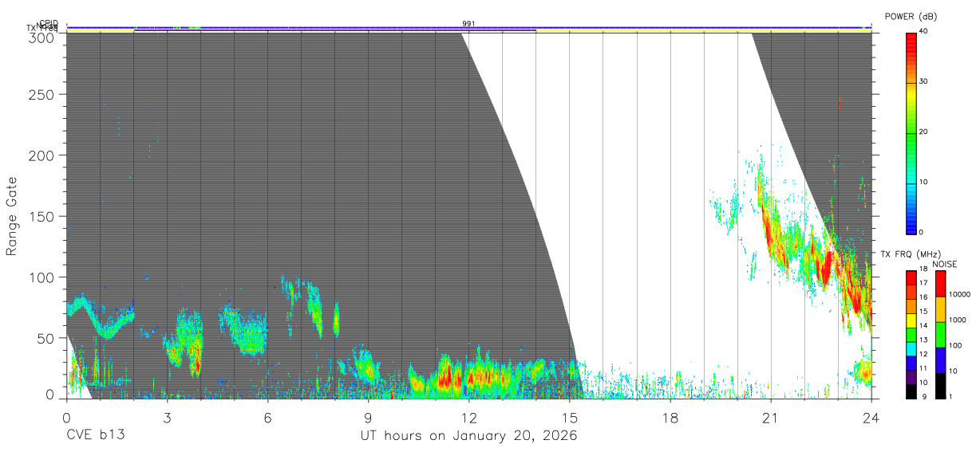Click the 250 tick on Range Gate axis
The image size is (980, 452).
43,94
